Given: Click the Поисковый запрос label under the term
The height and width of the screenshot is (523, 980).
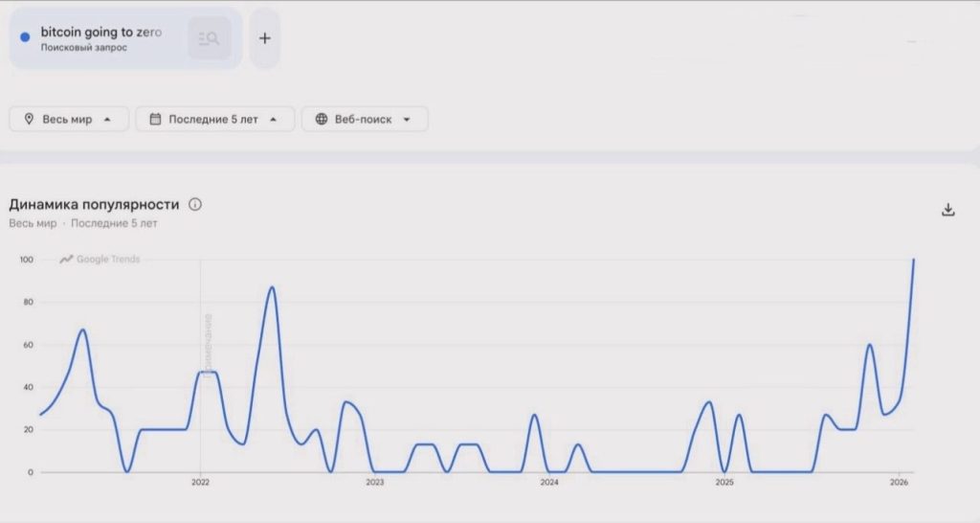Looking at the screenshot, I should pos(83,47).
